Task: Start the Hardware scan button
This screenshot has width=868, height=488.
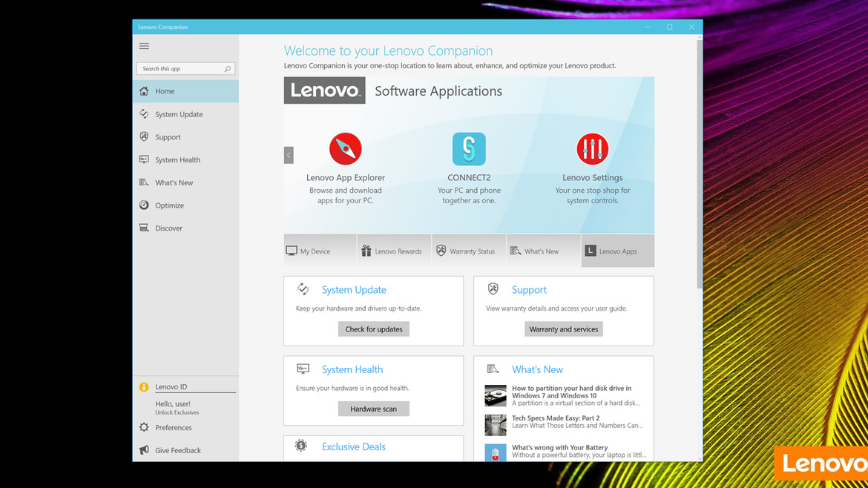Action: [x=374, y=409]
